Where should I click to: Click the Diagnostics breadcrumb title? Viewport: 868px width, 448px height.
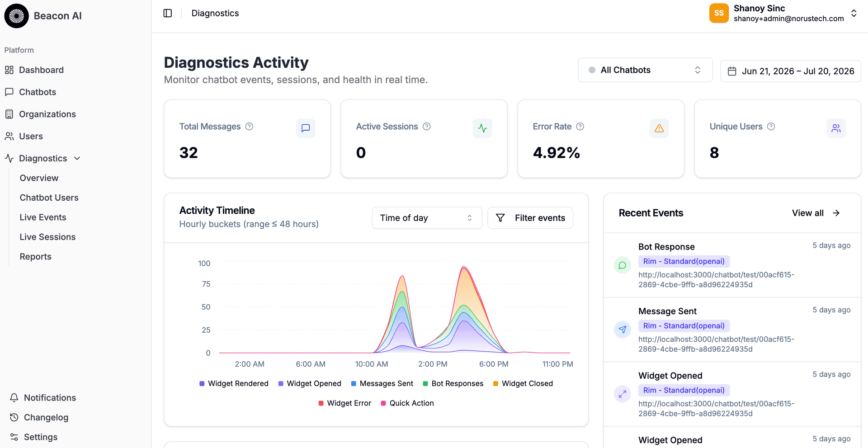tap(215, 13)
